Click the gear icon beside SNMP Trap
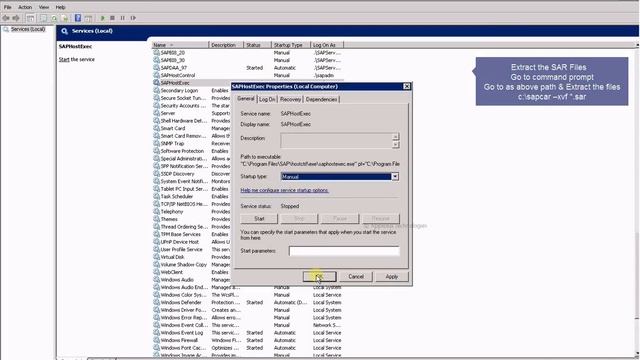640x360 pixels. coord(156,143)
